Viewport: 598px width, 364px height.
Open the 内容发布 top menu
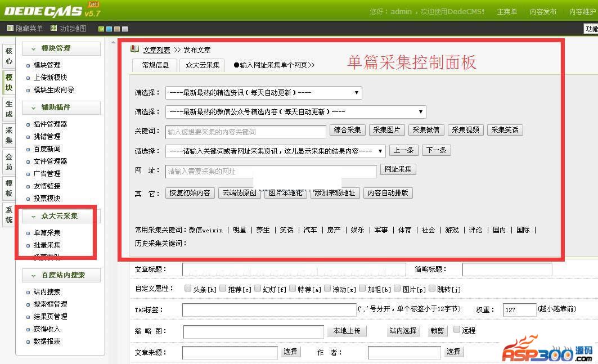543,12
